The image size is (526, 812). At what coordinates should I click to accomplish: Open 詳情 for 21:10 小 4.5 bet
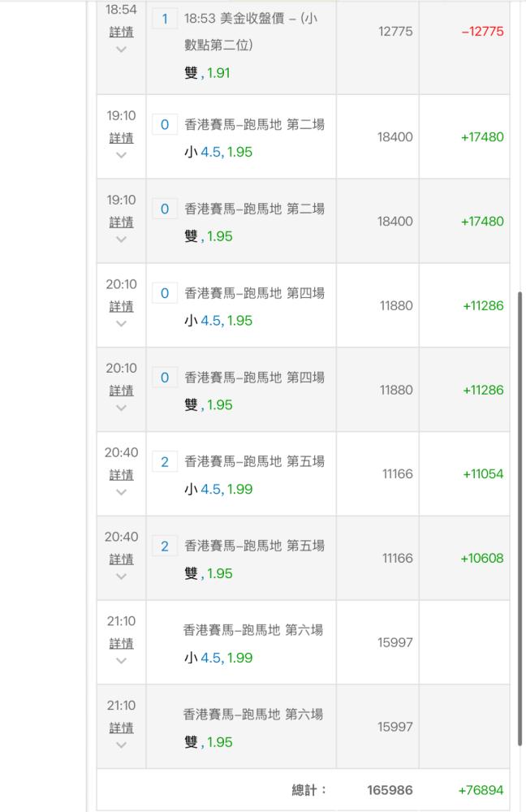121,644
